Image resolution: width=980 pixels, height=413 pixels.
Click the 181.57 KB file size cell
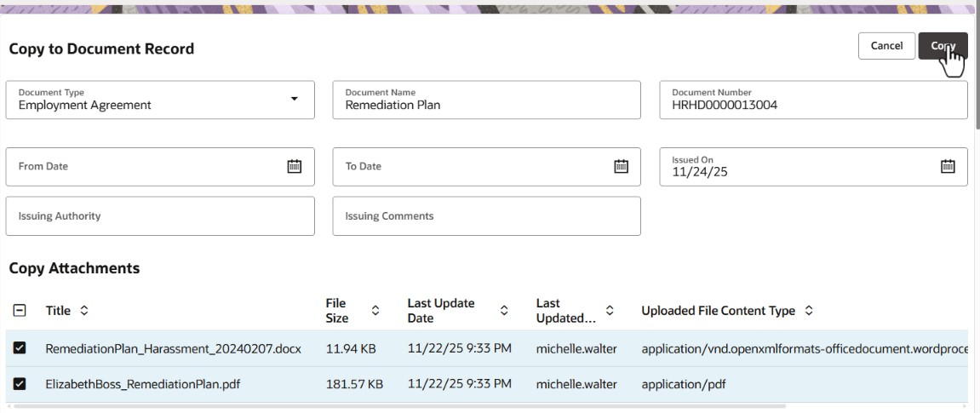(354, 384)
